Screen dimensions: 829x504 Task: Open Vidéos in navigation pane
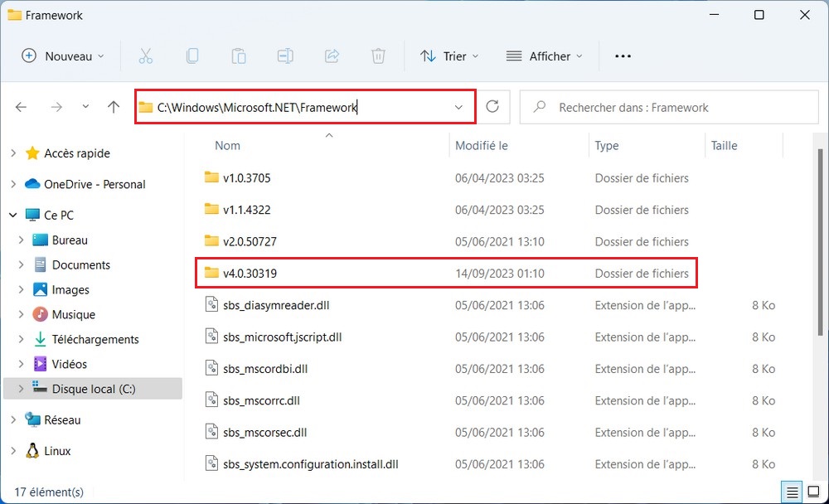pos(70,365)
